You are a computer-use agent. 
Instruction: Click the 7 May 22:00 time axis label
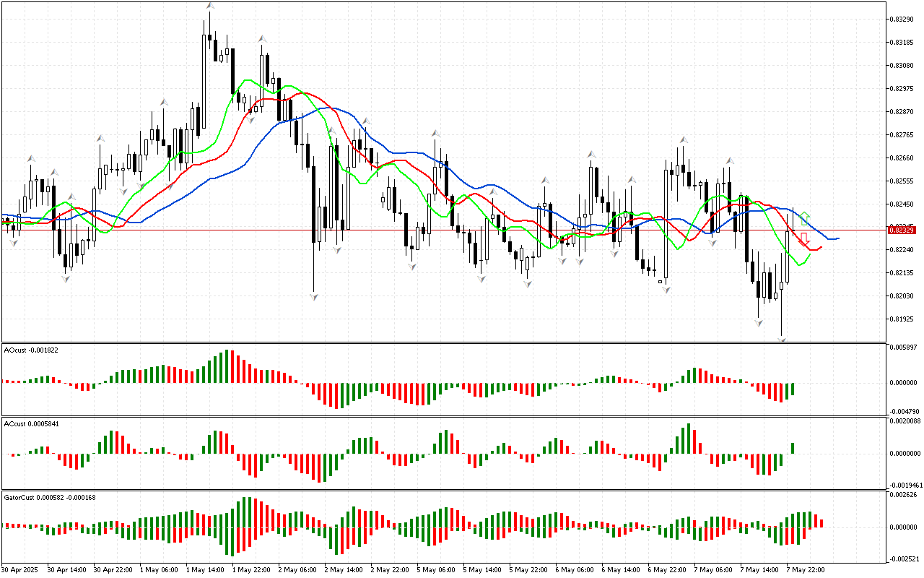(x=806, y=569)
